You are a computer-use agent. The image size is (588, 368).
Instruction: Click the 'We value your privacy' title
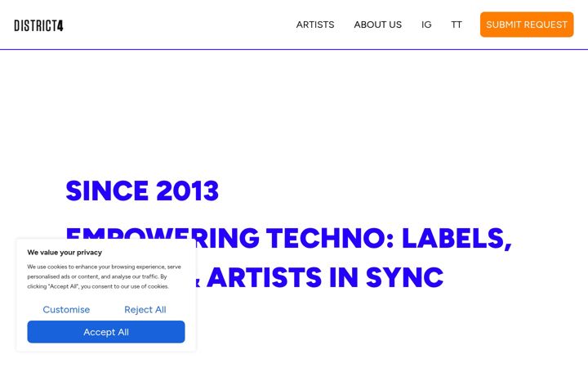tap(65, 253)
